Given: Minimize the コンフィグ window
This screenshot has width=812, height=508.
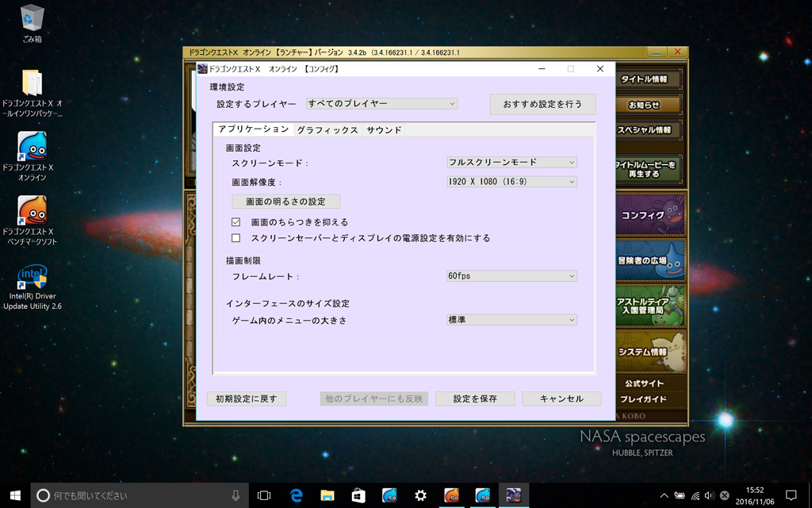Looking at the screenshot, I should 542,69.
